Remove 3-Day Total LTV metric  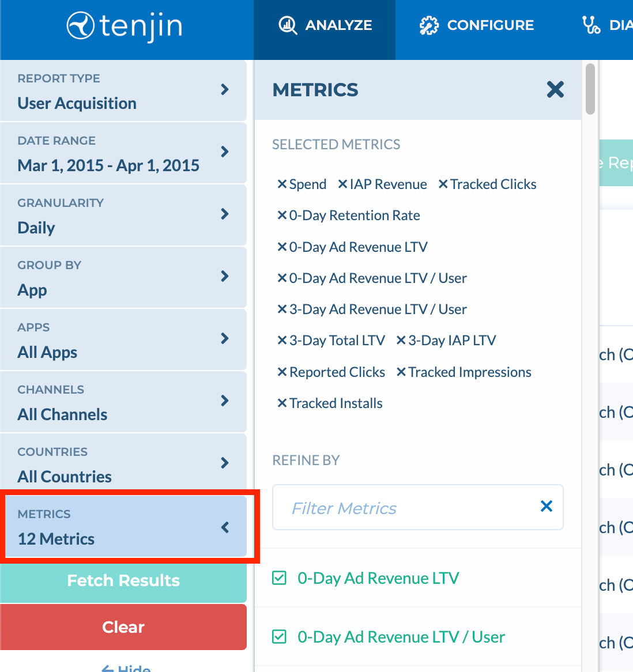[281, 340]
